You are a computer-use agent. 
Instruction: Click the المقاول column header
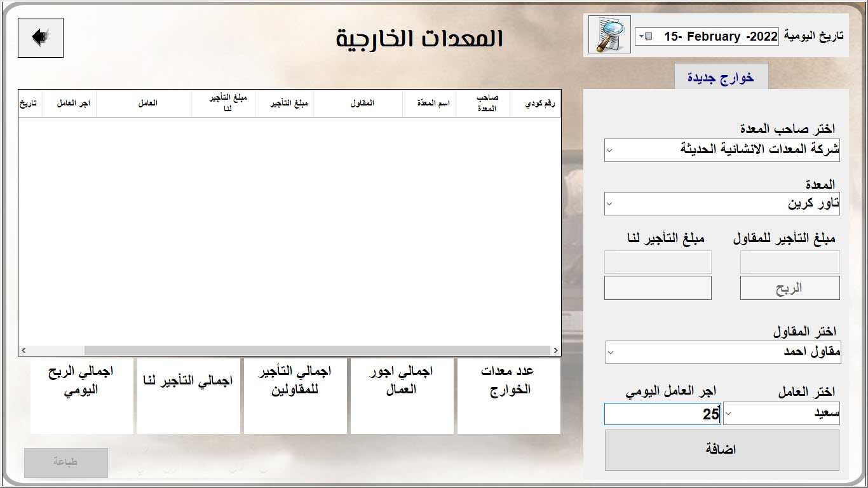click(358, 103)
